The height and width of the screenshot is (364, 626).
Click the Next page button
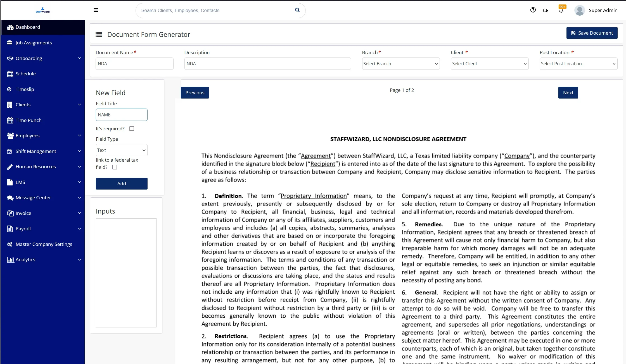(x=568, y=93)
